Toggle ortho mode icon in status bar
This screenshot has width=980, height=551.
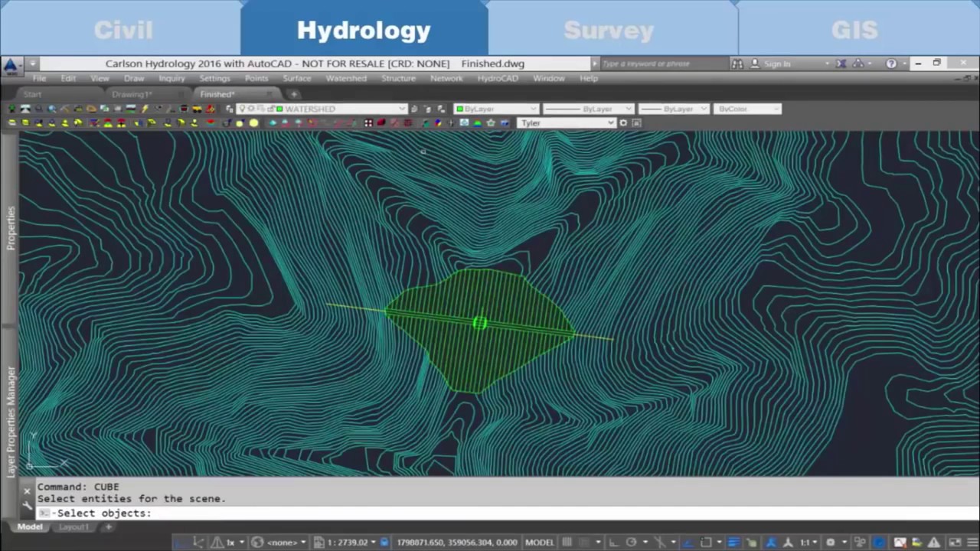tap(612, 543)
